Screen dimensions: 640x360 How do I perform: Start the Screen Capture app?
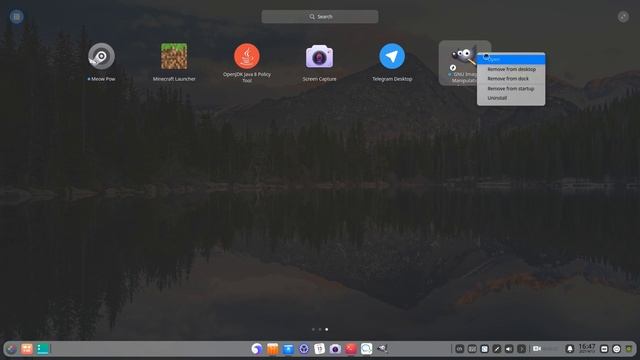point(319,56)
